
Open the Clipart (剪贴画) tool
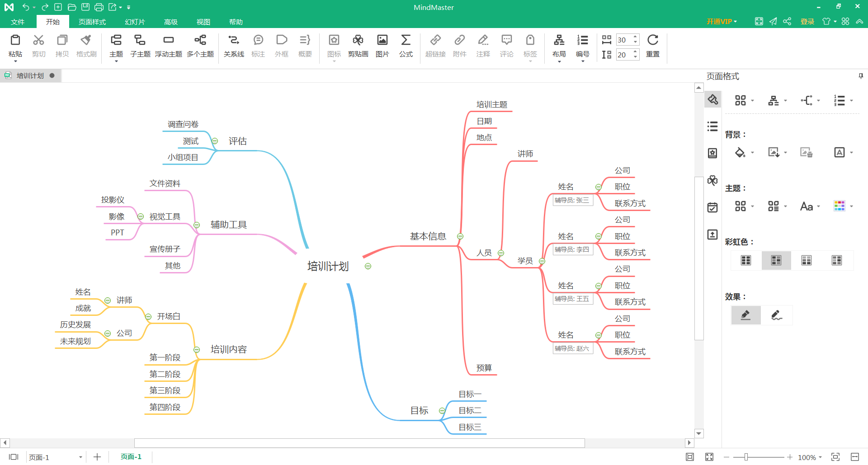(358, 46)
